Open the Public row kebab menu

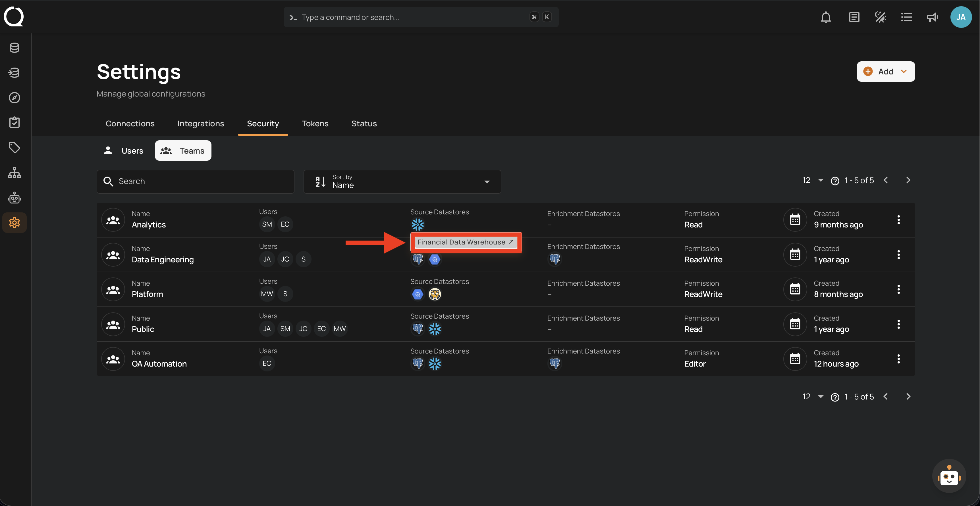pos(899,324)
